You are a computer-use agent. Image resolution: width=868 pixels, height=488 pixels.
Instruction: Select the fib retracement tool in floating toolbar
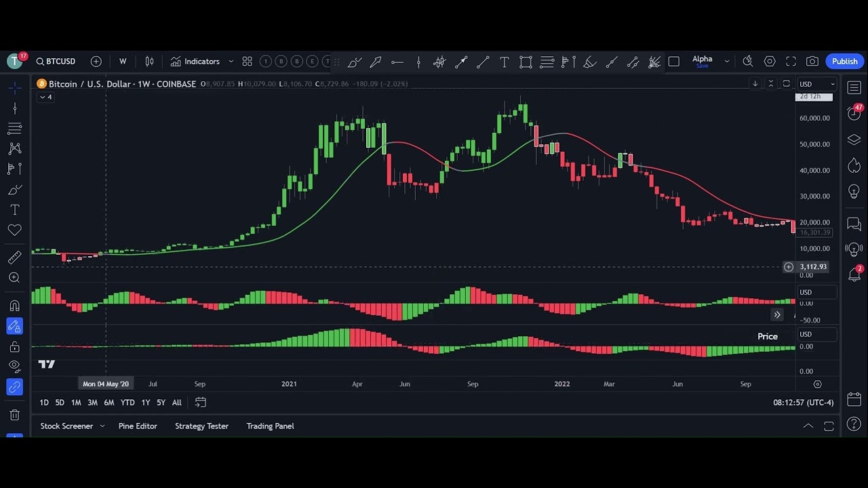click(x=547, y=62)
